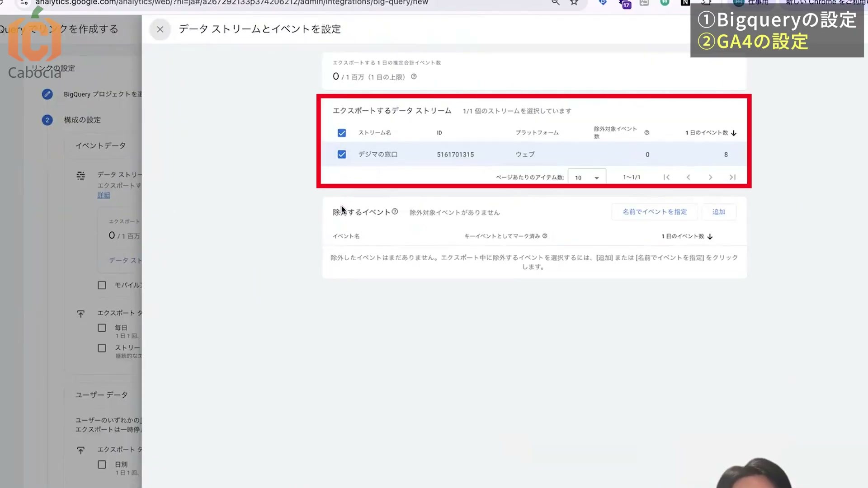Click the プラットフォーム column header
The image size is (868, 488).
tap(537, 133)
